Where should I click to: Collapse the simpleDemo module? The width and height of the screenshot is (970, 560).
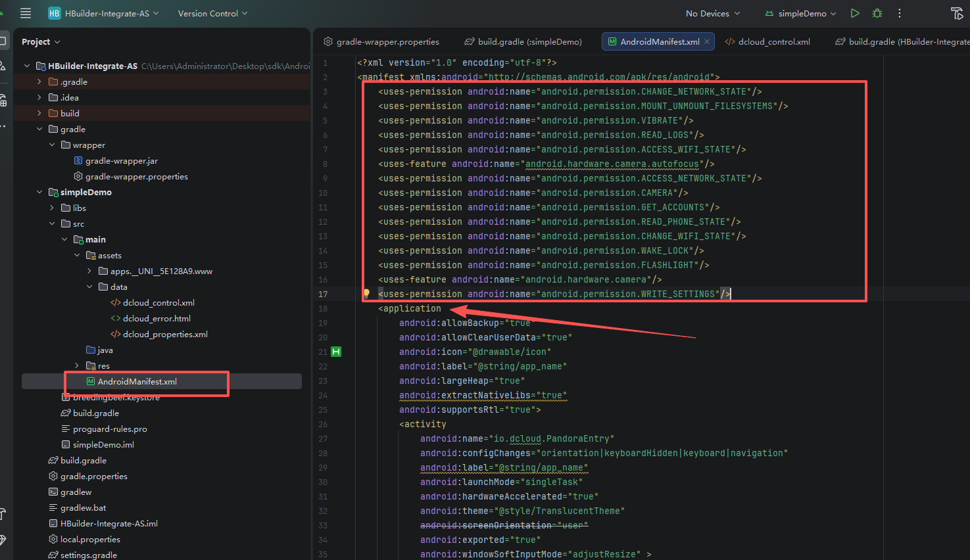pyautogui.click(x=39, y=192)
